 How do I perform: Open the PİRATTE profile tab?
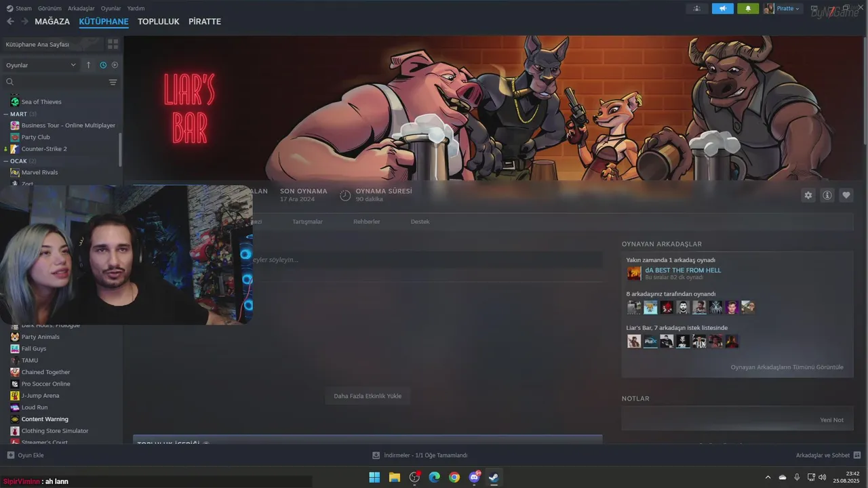coord(205,22)
